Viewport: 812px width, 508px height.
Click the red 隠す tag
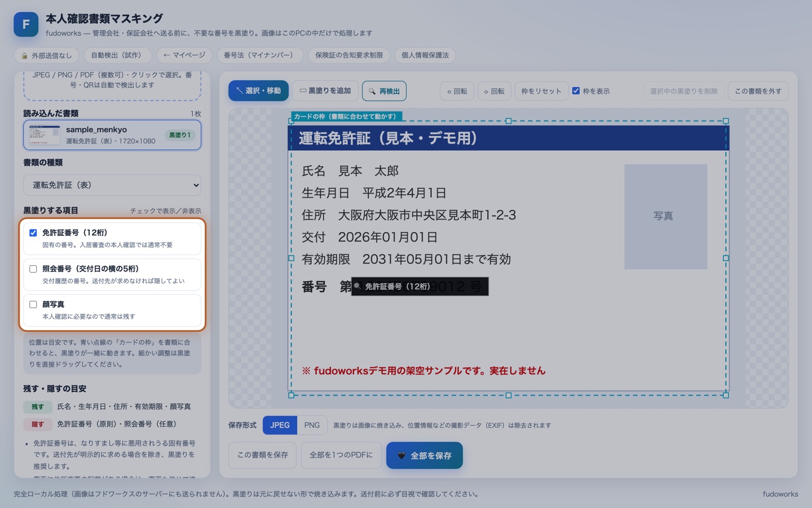click(38, 424)
